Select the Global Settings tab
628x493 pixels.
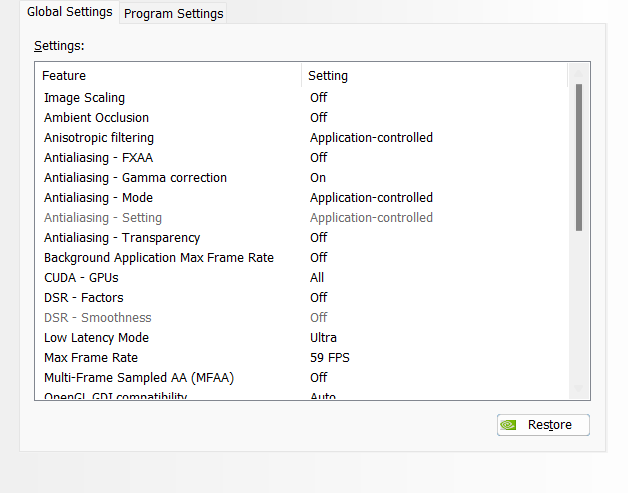coord(69,12)
